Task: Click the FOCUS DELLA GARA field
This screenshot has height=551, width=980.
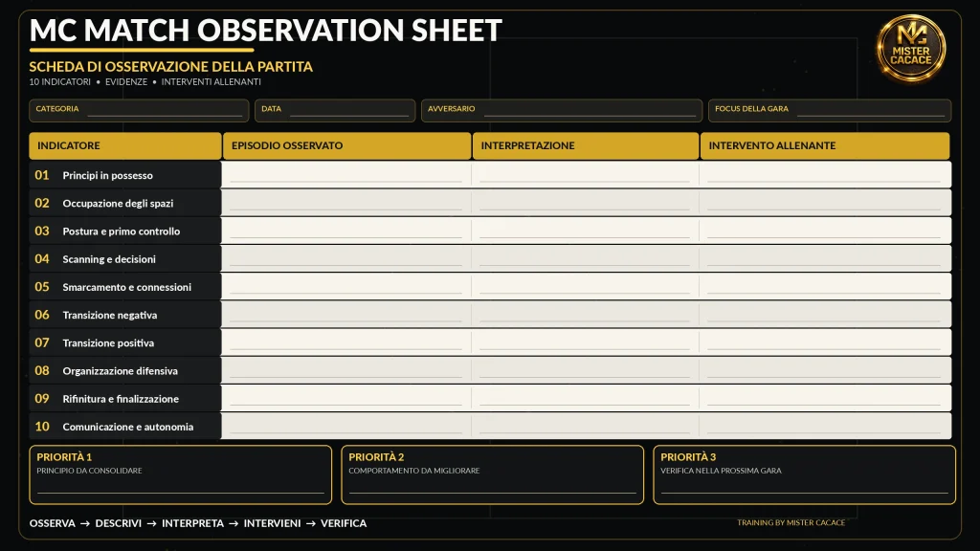Action: (830, 111)
